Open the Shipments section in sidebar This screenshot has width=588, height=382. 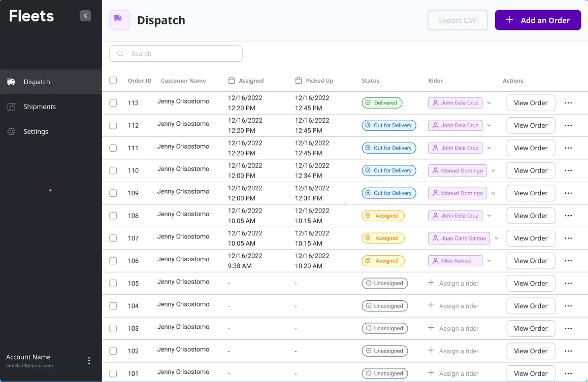click(x=51, y=107)
